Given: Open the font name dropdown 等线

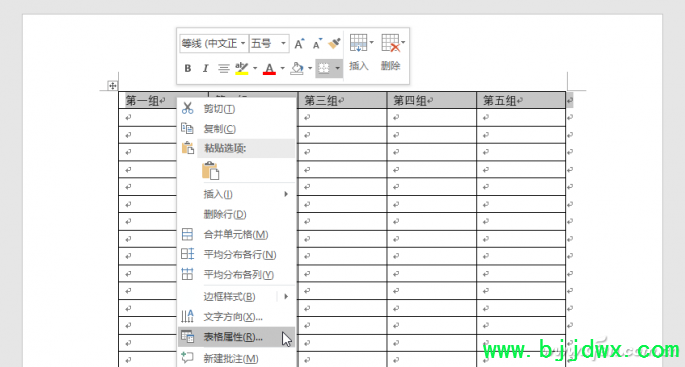Looking at the screenshot, I should [214, 44].
